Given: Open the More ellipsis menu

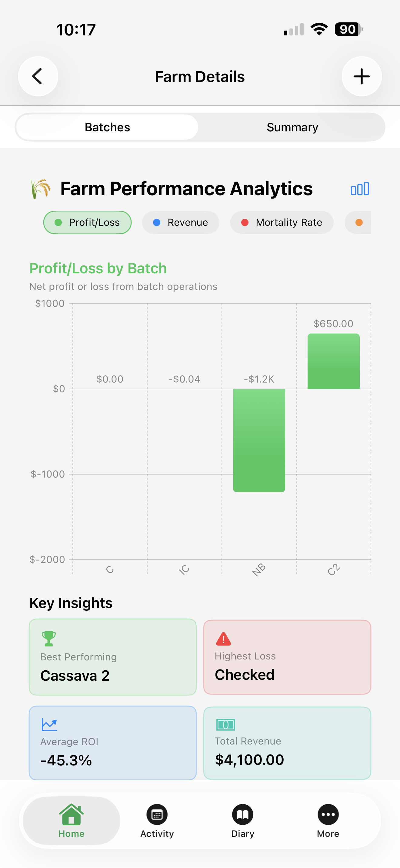Looking at the screenshot, I should 328,815.
